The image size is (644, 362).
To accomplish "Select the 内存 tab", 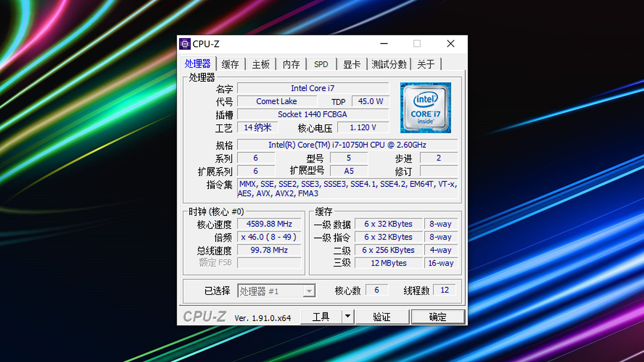I will [291, 64].
